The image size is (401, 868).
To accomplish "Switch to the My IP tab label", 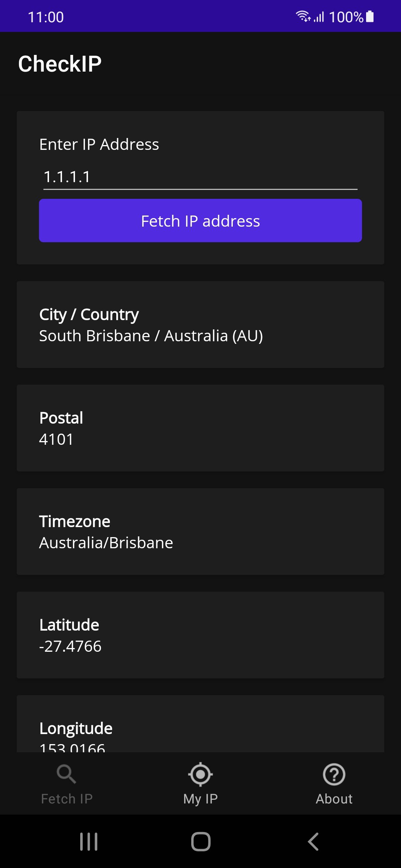I will point(200,799).
